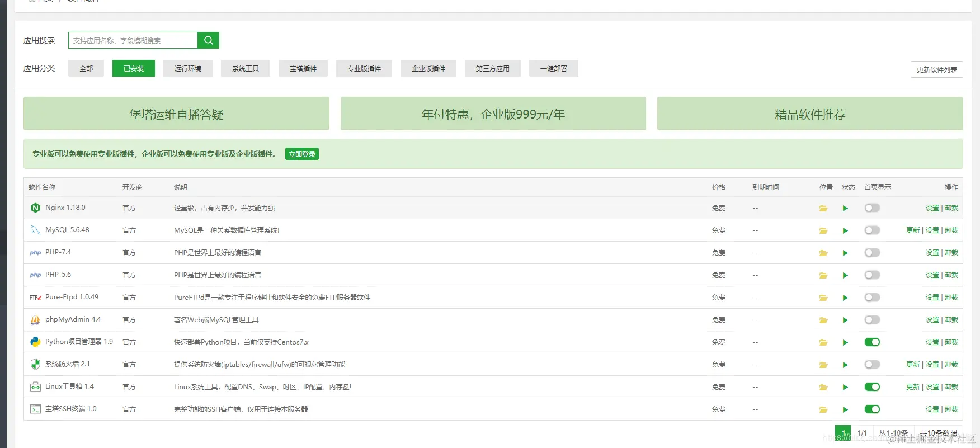Disable homepage display for 宝塔SSH终端
This screenshot has height=448, width=980.
click(x=872, y=409)
